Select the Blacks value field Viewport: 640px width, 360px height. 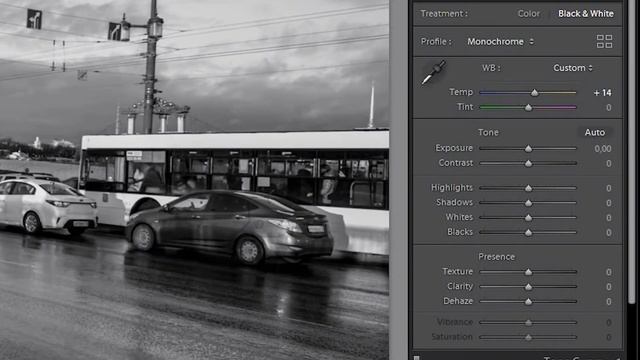608,233
